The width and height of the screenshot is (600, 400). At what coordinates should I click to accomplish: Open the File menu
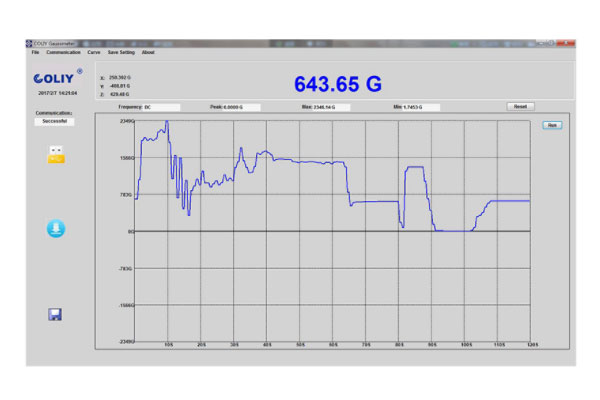coord(35,52)
